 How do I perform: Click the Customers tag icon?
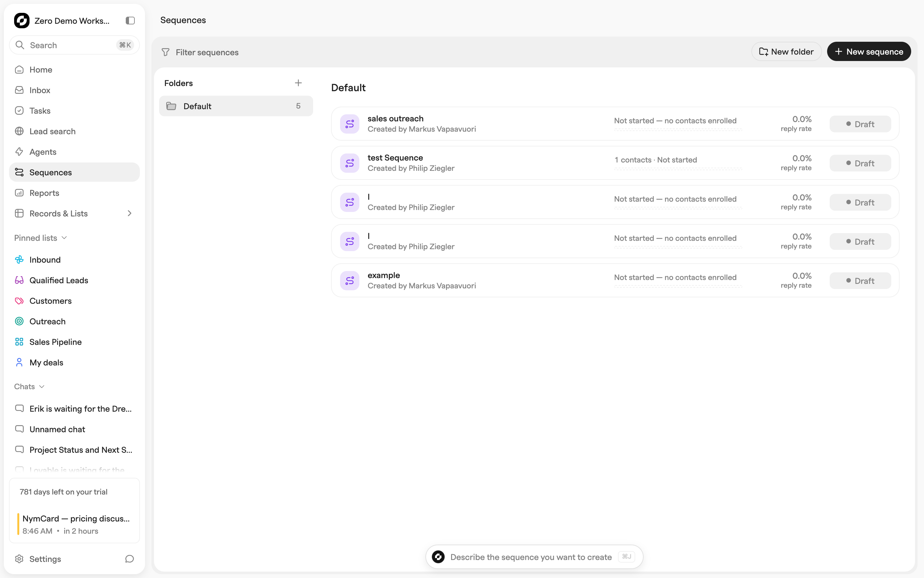click(x=19, y=301)
